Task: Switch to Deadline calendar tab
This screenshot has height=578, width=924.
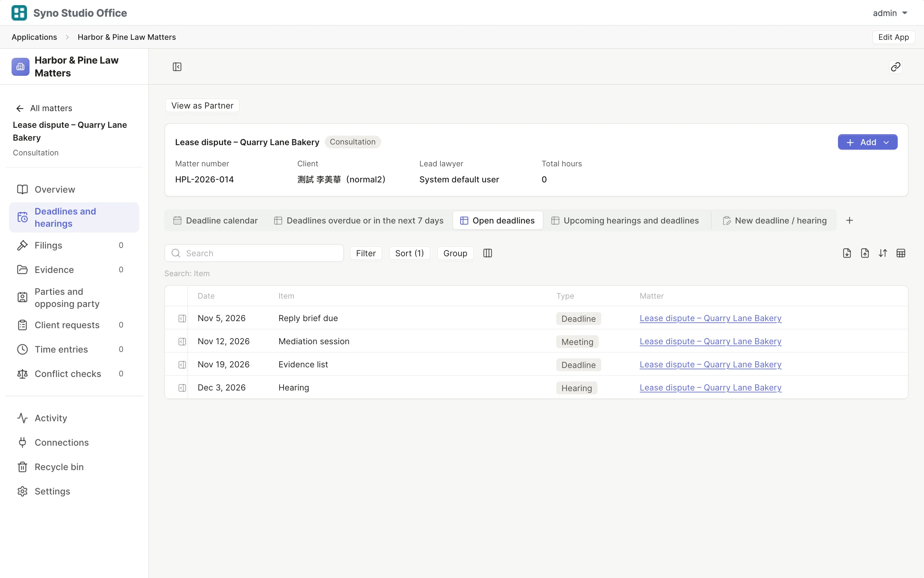Action: click(215, 221)
